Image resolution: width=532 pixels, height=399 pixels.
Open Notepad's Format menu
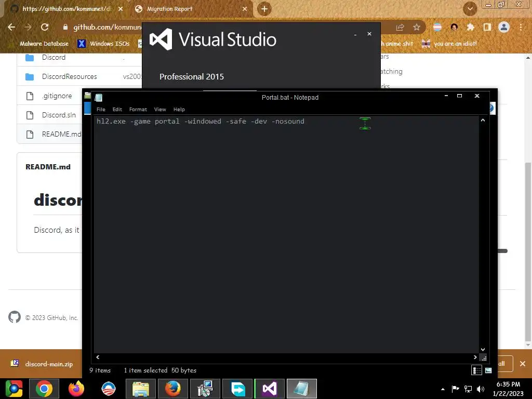138,109
